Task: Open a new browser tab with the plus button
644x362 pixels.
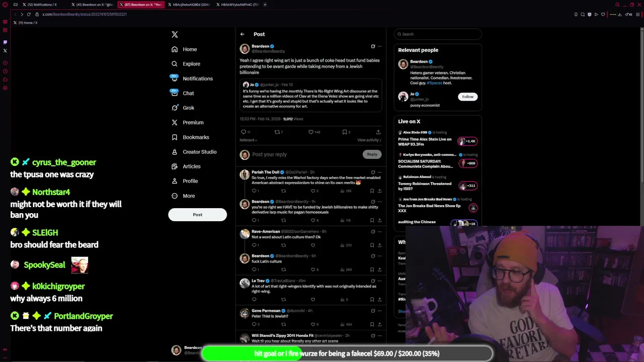Action: tap(265, 5)
